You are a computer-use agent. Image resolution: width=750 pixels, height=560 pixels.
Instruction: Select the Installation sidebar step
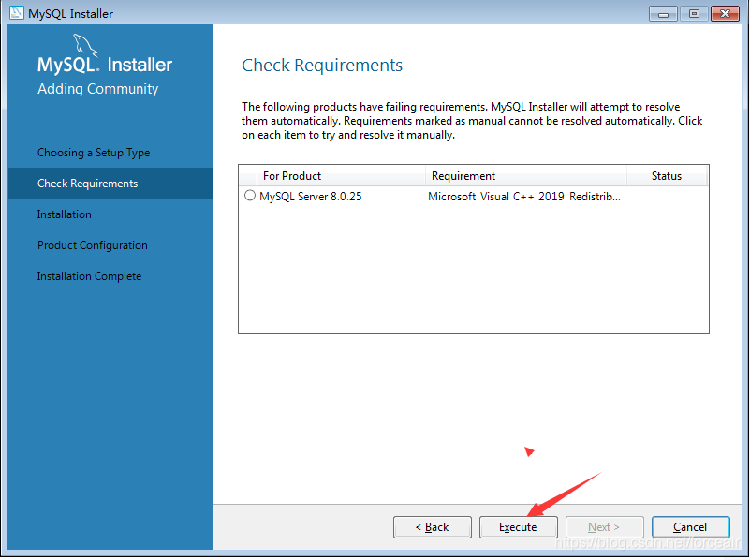(x=64, y=214)
